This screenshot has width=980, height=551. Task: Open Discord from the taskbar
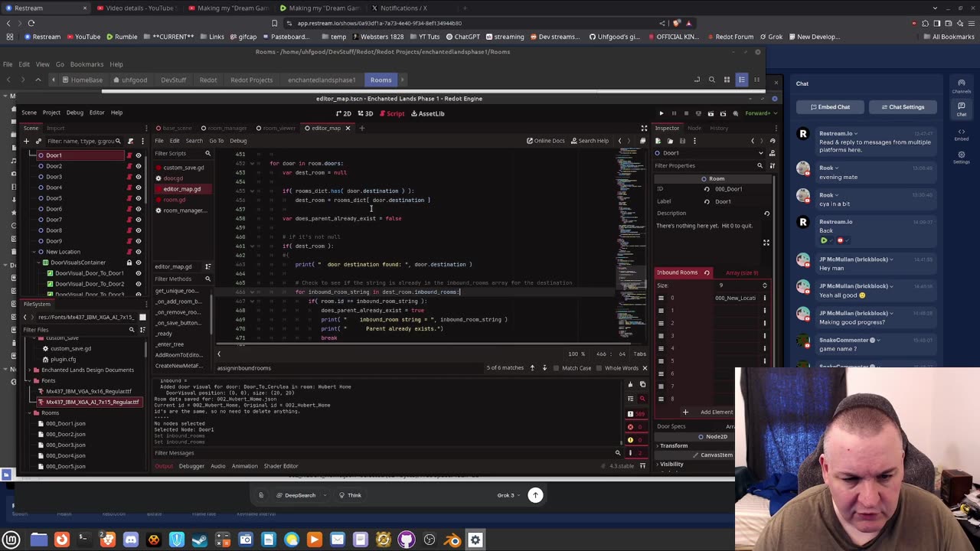131,540
